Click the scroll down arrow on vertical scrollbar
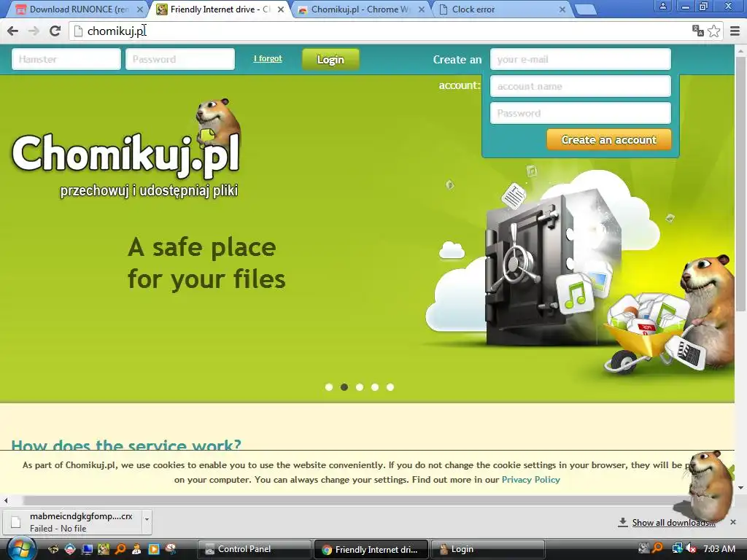 [x=741, y=488]
